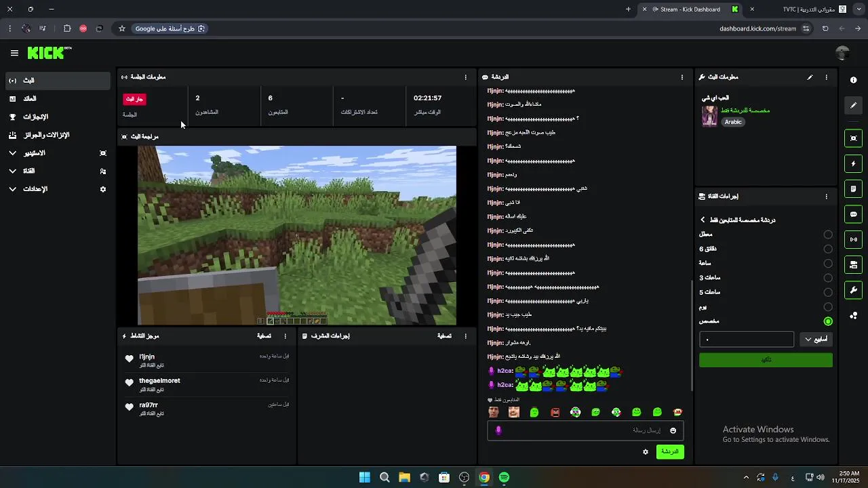
Task: Click the green تأكيد confirm button
Action: click(766, 360)
